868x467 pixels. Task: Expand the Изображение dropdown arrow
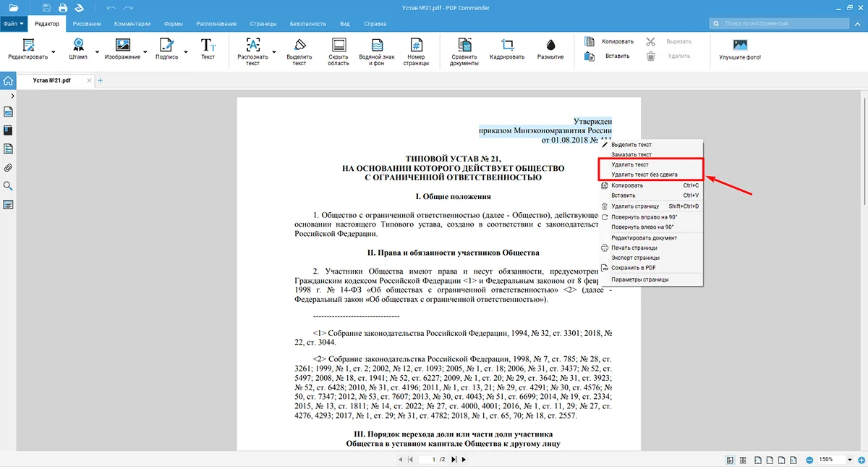tap(145, 51)
